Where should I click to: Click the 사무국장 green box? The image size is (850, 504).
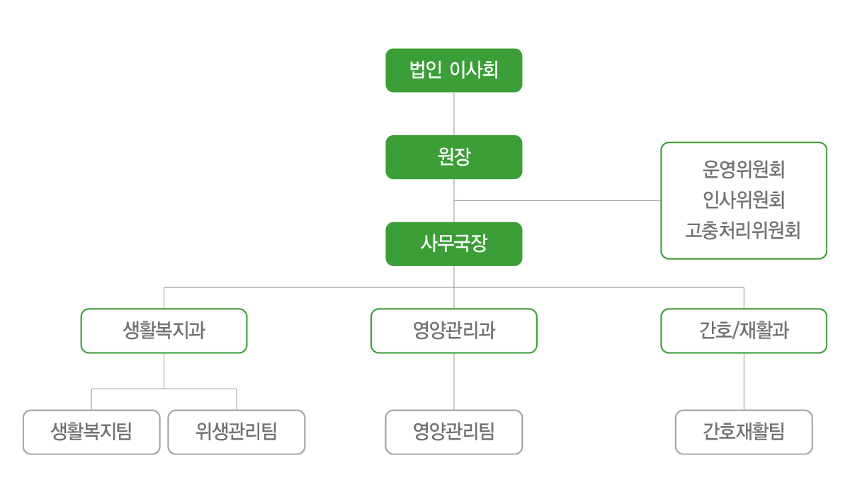tap(454, 244)
